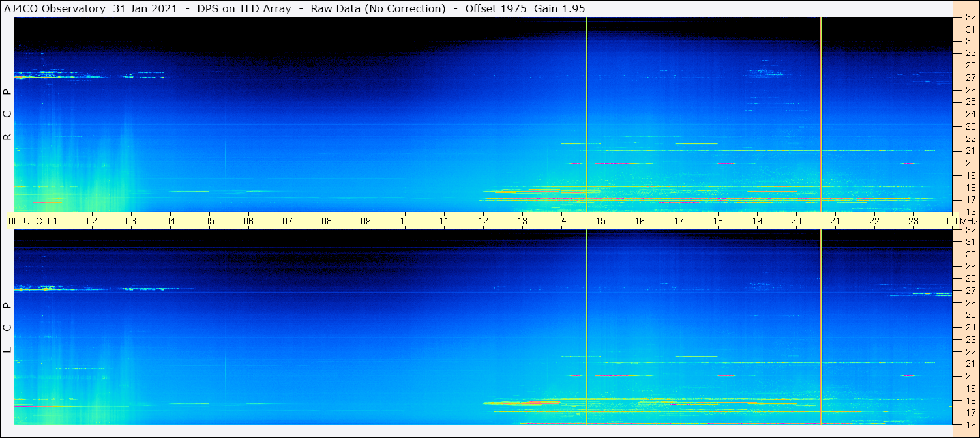Click the "UTC" label on the time axis

33,221
